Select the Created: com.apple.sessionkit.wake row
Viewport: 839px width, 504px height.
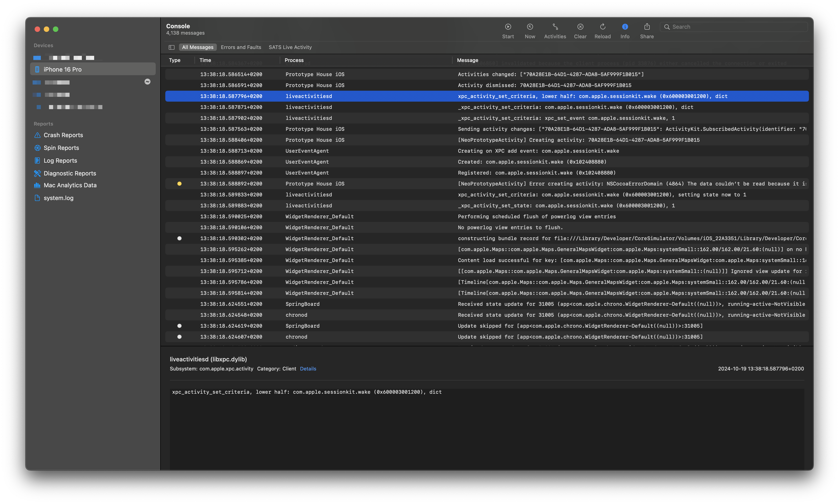click(x=487, y=162)
